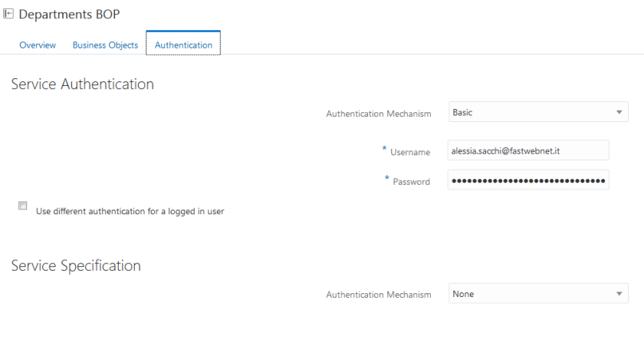
Task: Click the Service Authentication section heading
Action: tap(82, 84)
